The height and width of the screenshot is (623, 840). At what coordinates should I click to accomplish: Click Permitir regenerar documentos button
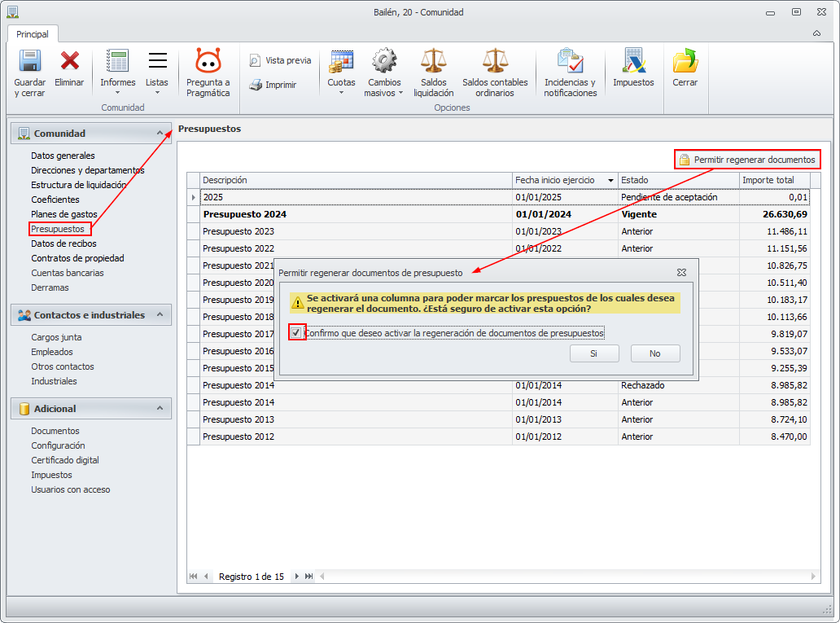(747, 160)
